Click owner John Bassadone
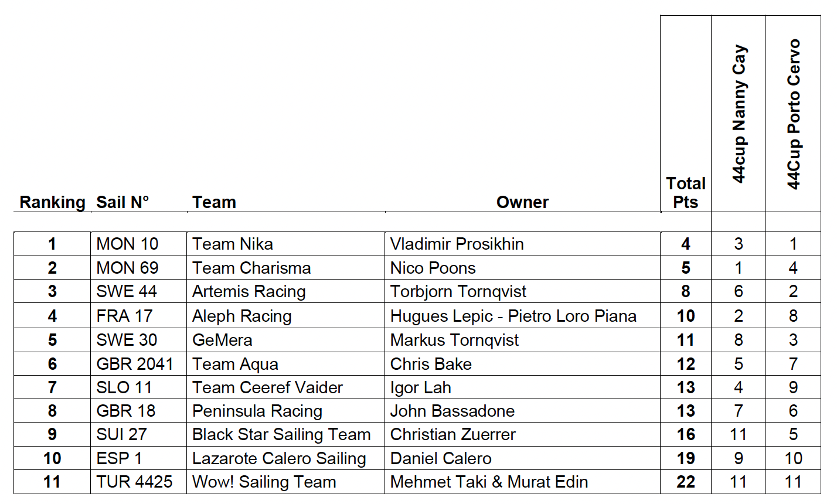Image resolution: width=837 pixels, height=504 pixels. pyautogui.click(x=452, y=411)
